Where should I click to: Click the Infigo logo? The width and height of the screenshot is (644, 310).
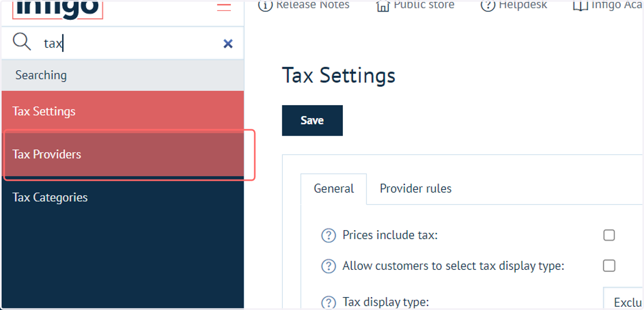[x=57, y=9]
